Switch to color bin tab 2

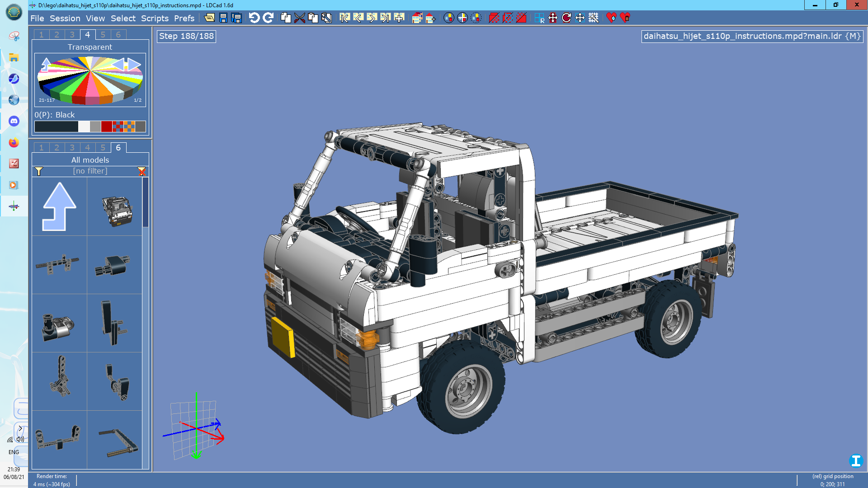[x=57, y=35]
